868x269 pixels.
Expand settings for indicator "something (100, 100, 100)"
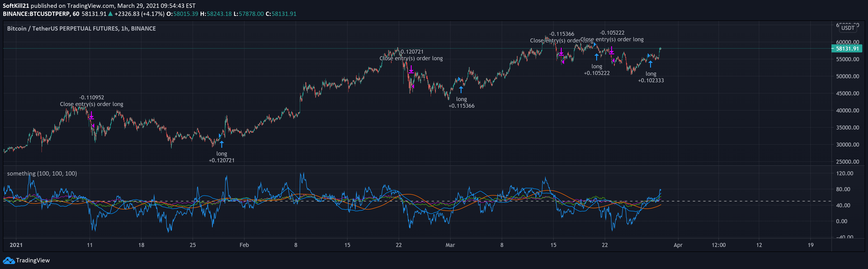42,173
